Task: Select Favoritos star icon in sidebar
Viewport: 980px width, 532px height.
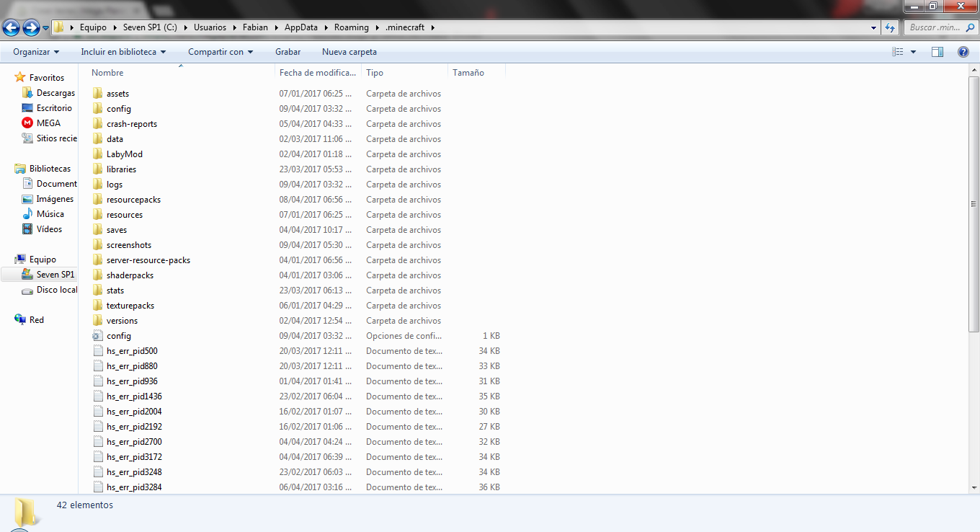Action: click(x=20, y=77)
